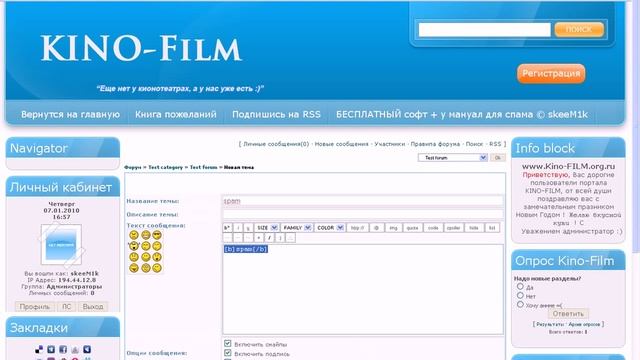Viewport: 640px width, 360px height.
Task: Open poll Результаты link
Action: tap(550, 324)
